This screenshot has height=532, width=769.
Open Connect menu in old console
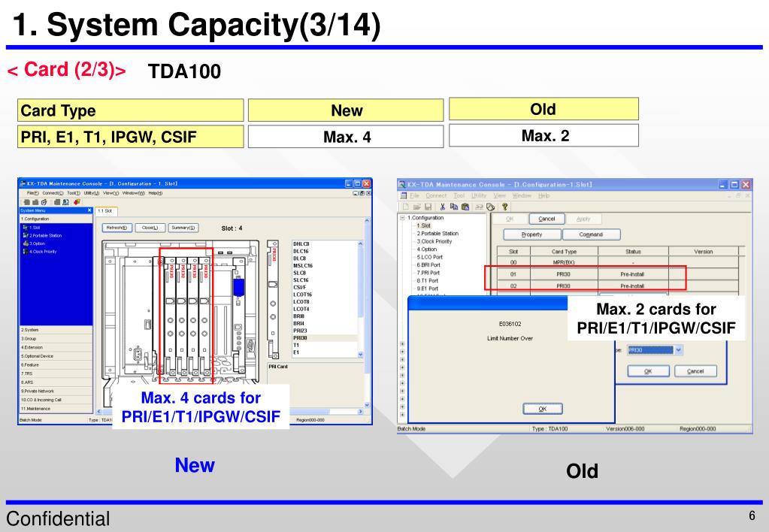pos(436,195)
